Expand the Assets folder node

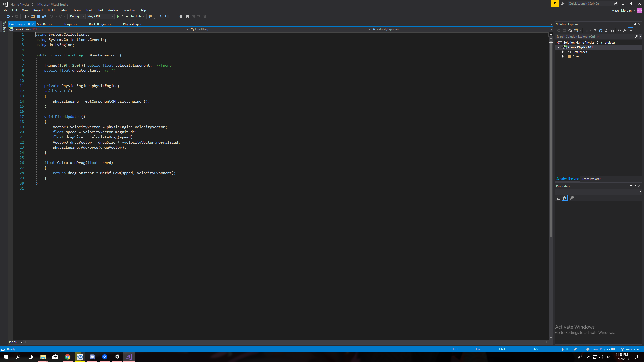[563, 56]
